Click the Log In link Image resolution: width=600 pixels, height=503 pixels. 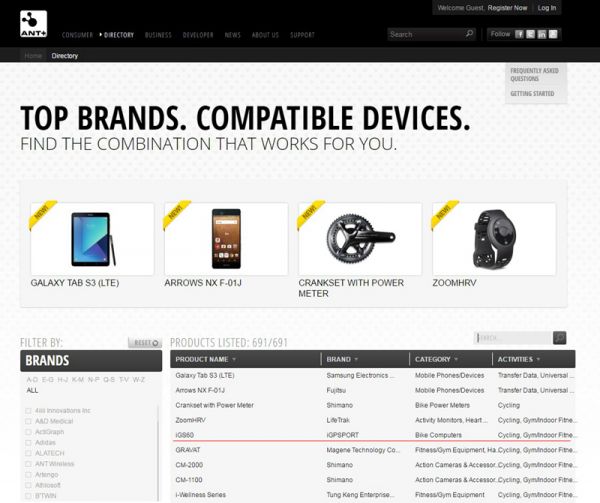[547, 8]
